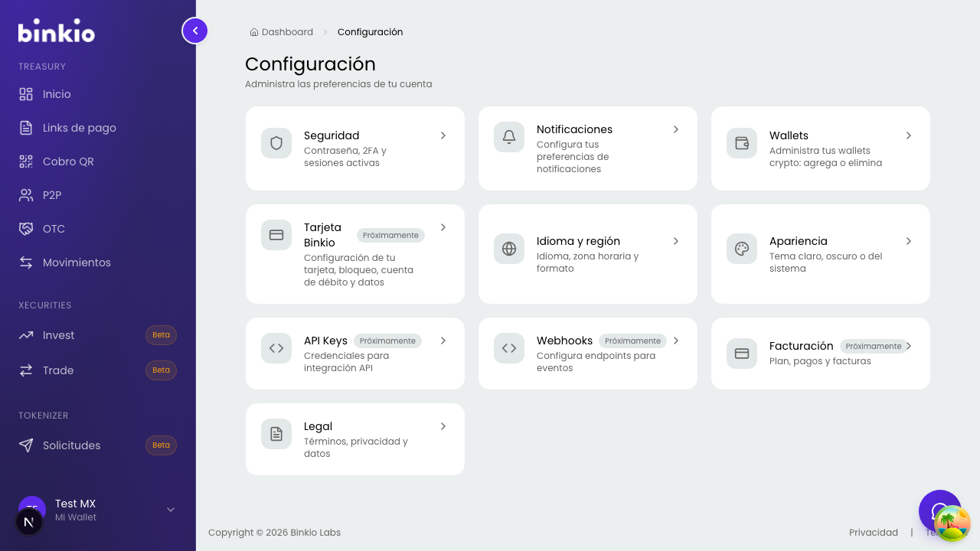Open Apariencia via its chevron arrow
Screen dimensions: 980x551
coord(909,241)
